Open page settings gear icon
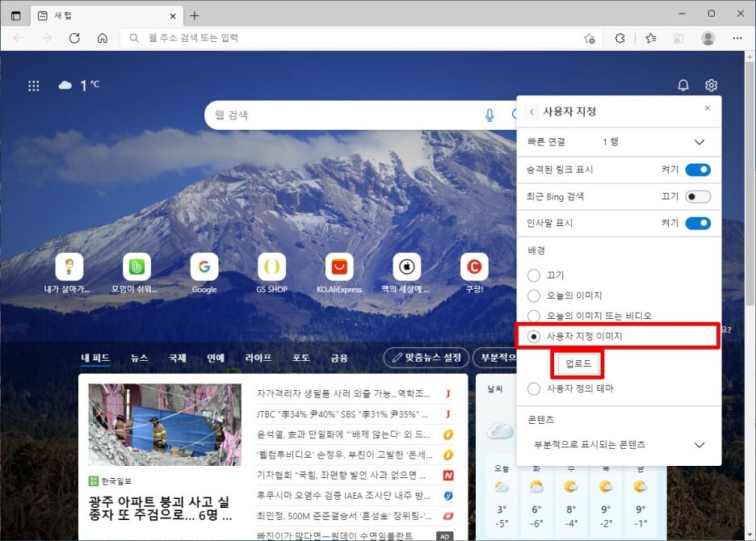The image size is (756, 541). pyautogui.click(x=711, y=86)
